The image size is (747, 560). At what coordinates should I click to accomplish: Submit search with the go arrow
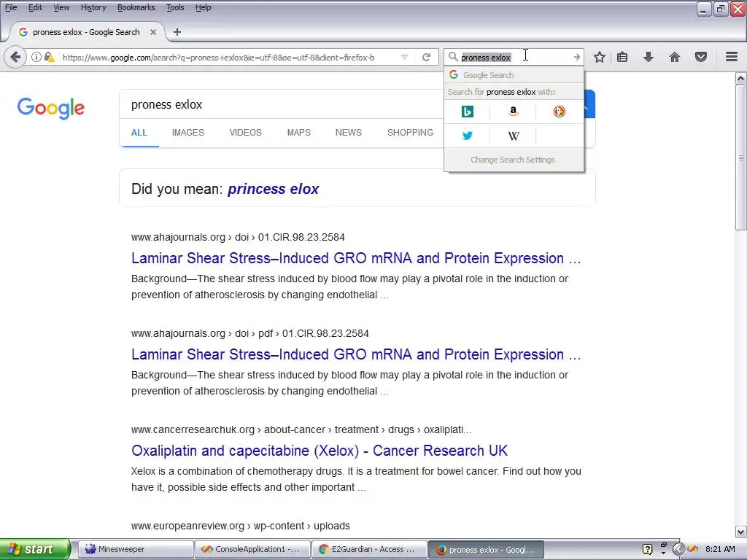576,57
